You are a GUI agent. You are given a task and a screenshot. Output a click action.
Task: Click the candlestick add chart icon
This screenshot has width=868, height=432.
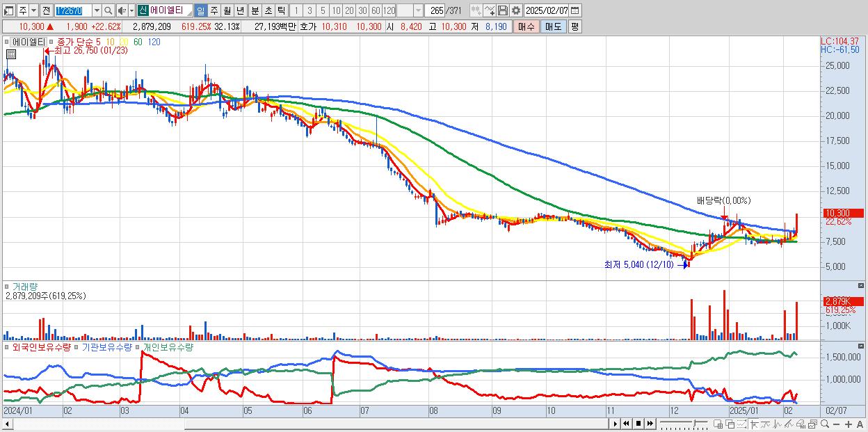click(x=476, y=10)
